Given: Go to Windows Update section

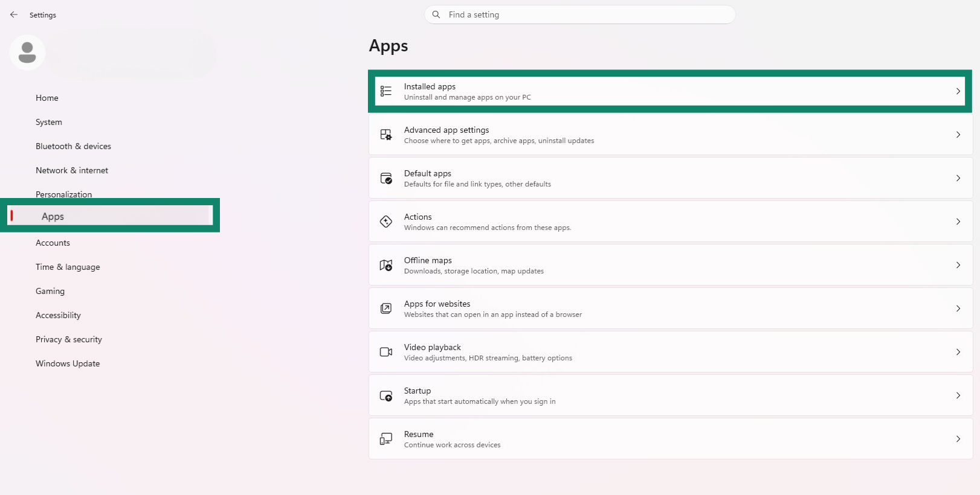Looking at the screenshot, I should coord(68,363).
